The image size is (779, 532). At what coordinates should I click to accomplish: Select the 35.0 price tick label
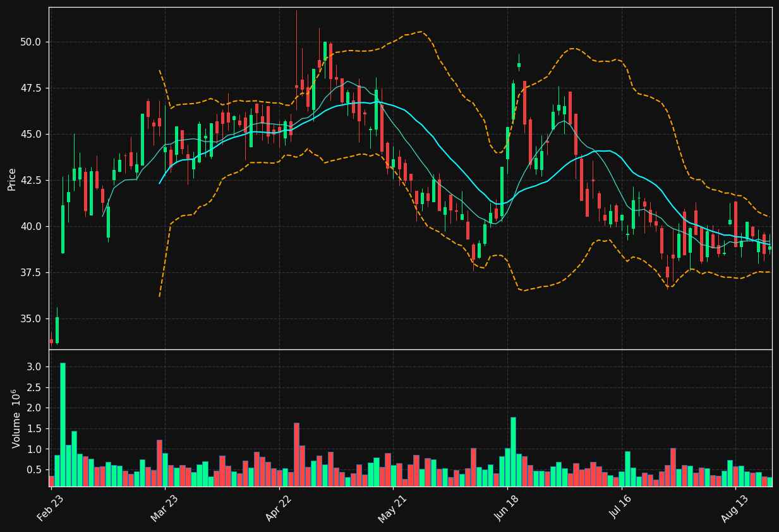coord(31,319)
